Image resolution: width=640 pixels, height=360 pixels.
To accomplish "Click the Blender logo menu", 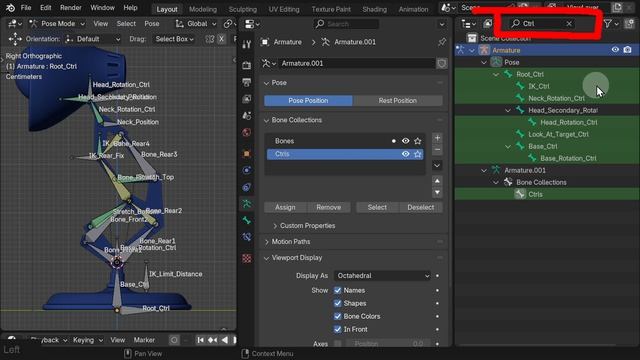I will click(10, 8).
